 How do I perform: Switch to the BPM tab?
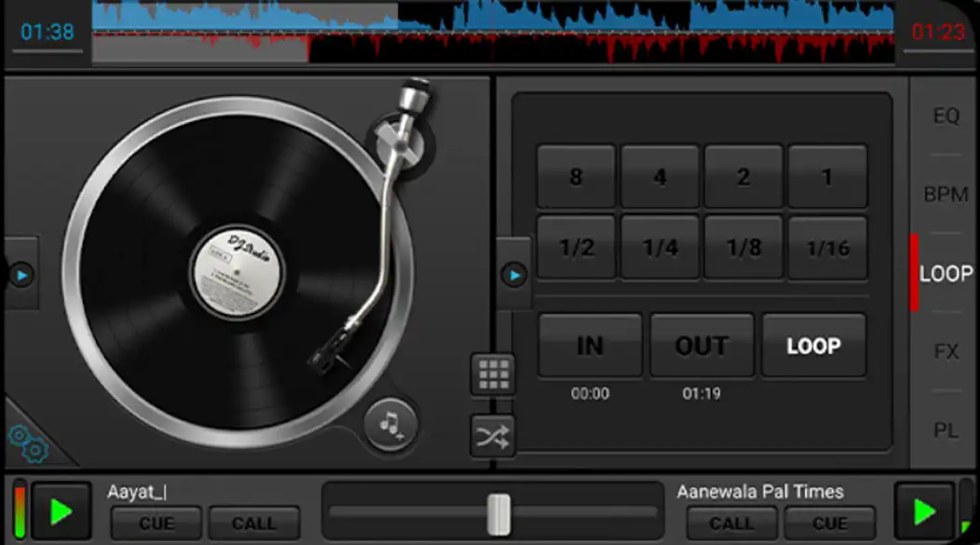tap(946, 195)
